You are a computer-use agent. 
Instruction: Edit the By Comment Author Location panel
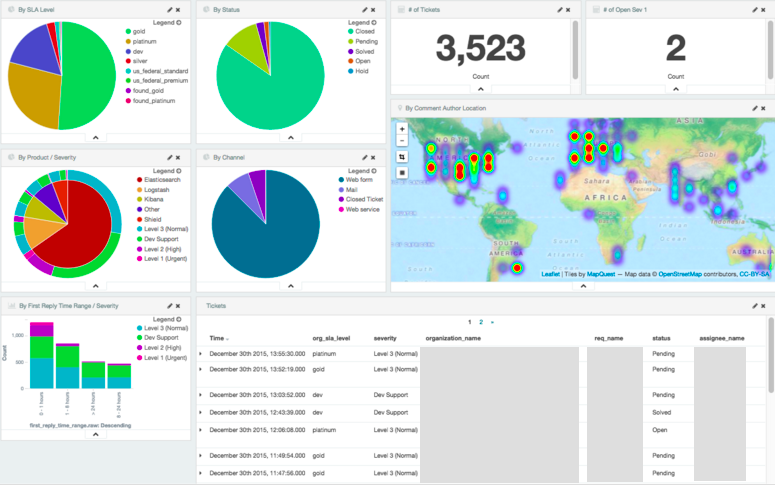[755, 108]
